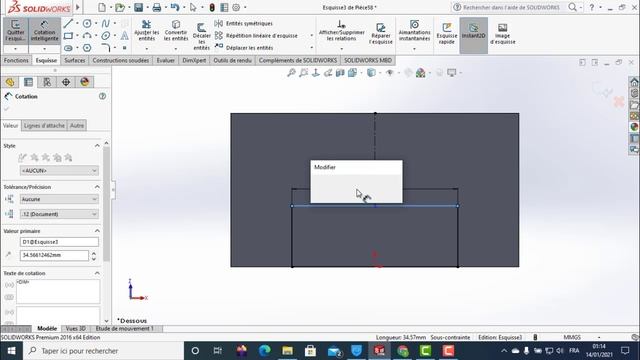Click the D1@Esquisse3 name field
This screenshot has width=640, height=360.
59,242
